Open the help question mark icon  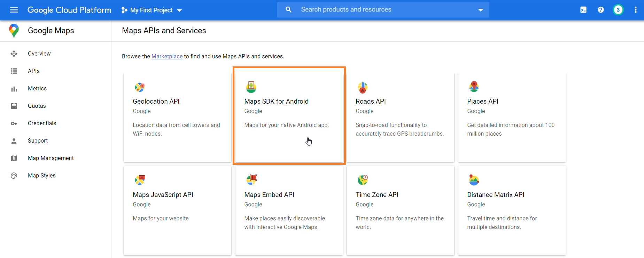click(x=601, y=10)
